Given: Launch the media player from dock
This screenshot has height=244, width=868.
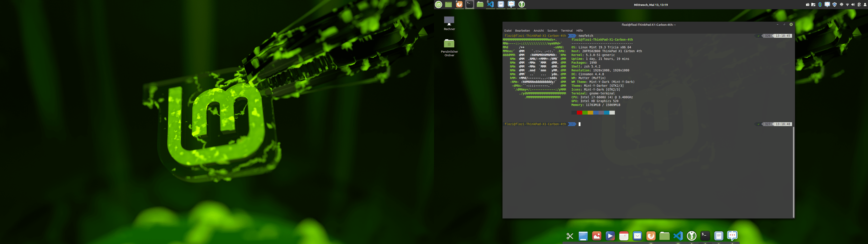Looking at the screenshot, I should 610,236.
